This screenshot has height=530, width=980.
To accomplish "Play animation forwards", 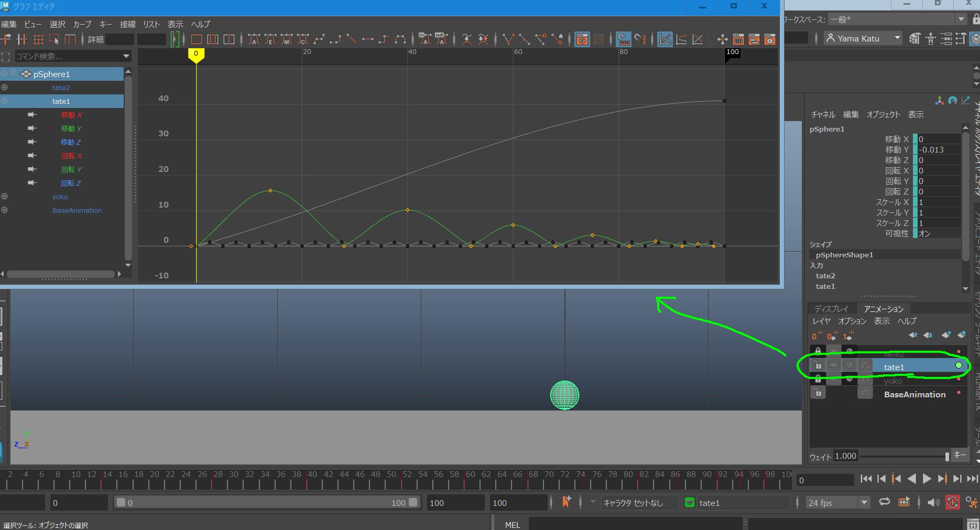I will pyautogui.click(x=927, y=479).
